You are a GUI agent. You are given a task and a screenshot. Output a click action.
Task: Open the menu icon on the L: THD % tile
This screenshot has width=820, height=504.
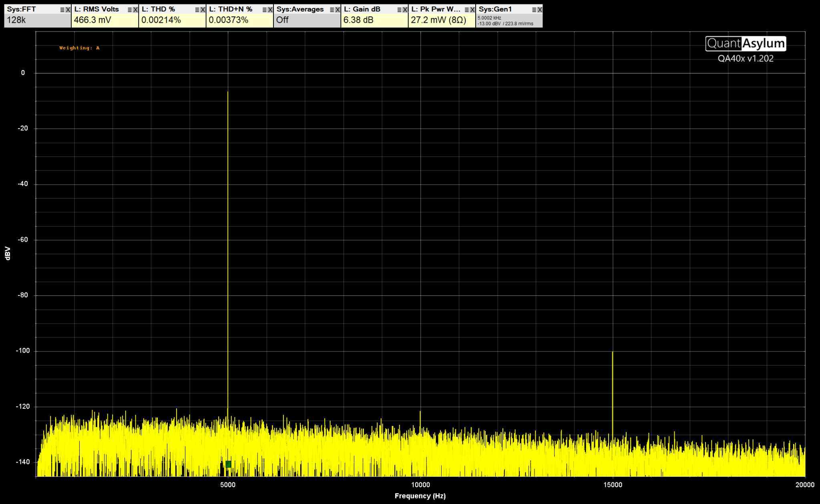(197, 10)
